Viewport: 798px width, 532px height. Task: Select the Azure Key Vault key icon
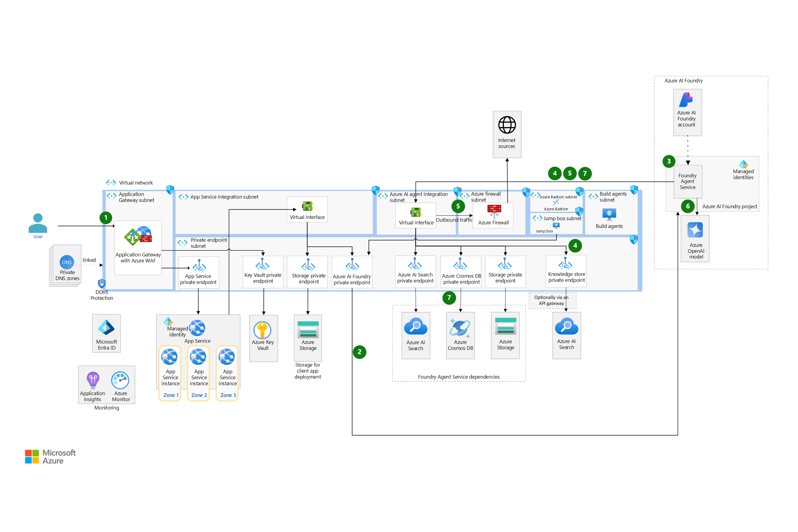[262, 330]
